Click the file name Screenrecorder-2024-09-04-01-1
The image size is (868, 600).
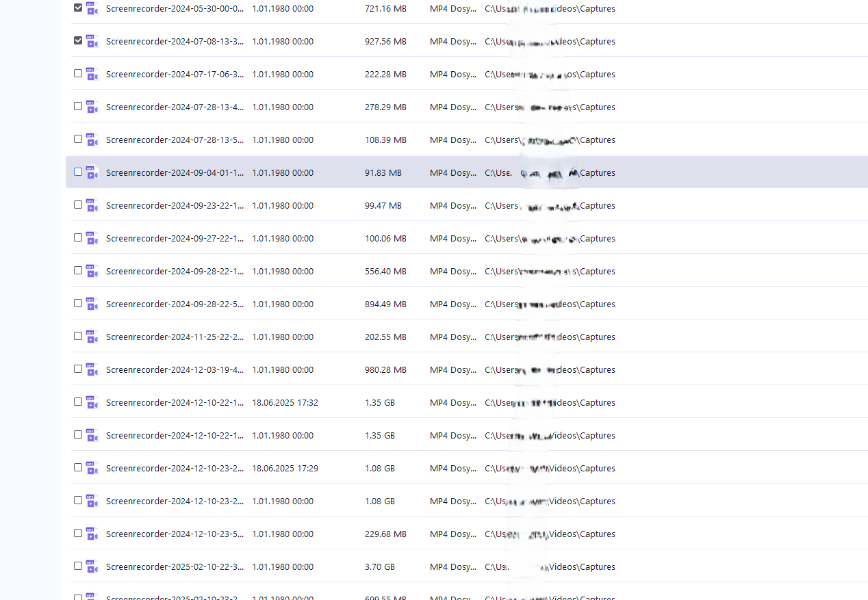pyautogui.click(x=175, y=172)
